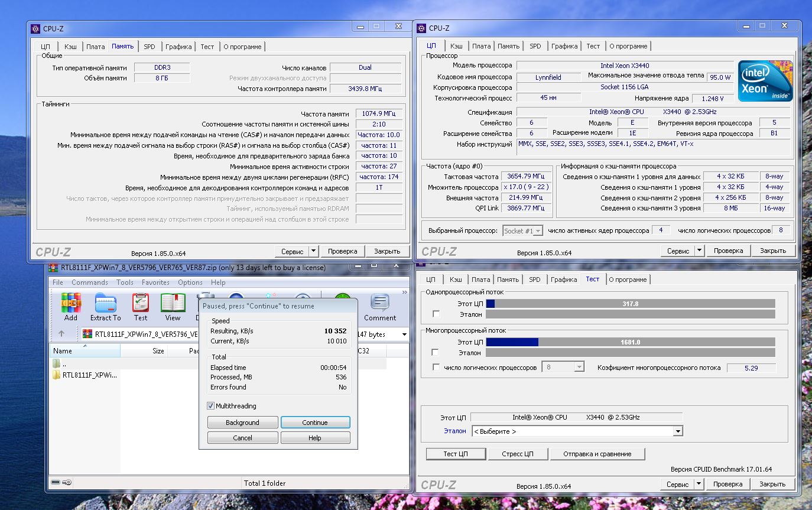The height and width of the screenshot is (510, 812).
Task: Click the multi-thread ratio value 5.29
Action: pyautogui.click(x=751, y=368)
